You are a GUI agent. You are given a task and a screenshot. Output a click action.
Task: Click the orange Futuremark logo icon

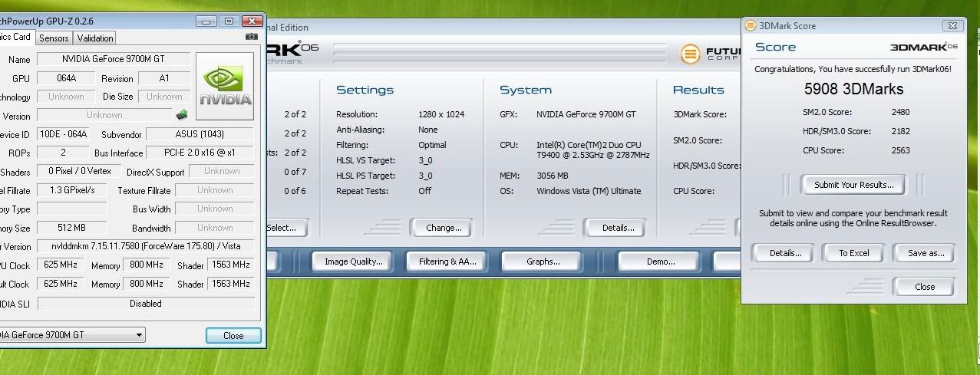coord(691,54)
